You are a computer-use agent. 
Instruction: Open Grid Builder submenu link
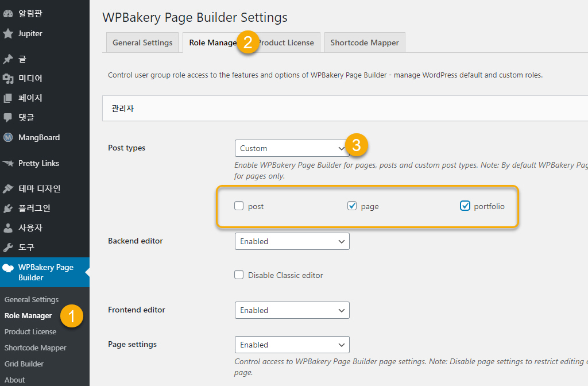tap(24, 364)
